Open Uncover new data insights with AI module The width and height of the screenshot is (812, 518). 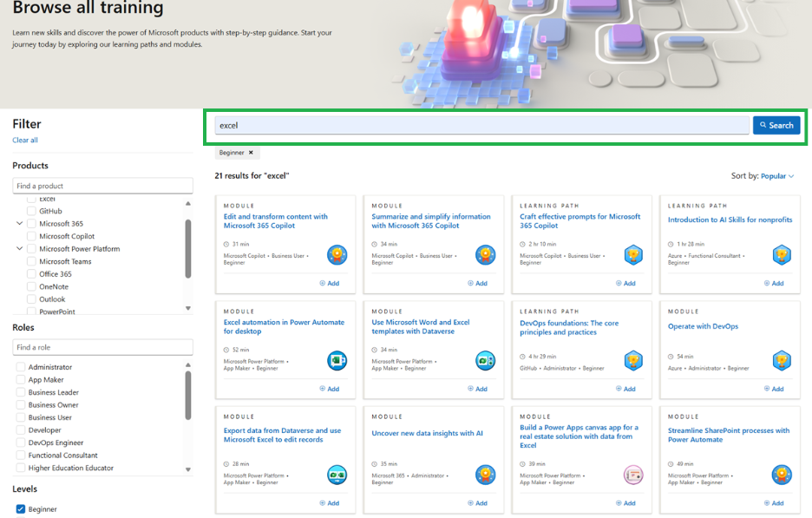click(x=427, y=433)
